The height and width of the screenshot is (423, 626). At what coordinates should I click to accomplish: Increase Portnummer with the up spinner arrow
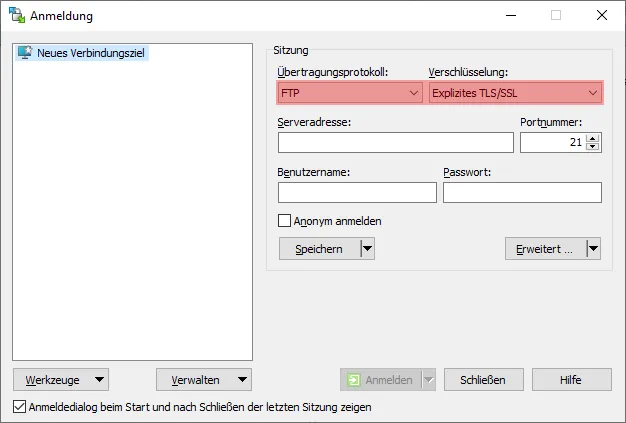pyautogui.click(x=593, y=138)
